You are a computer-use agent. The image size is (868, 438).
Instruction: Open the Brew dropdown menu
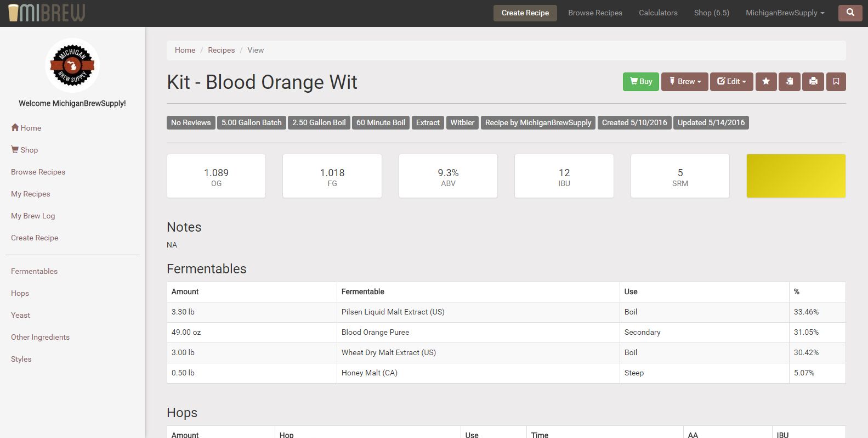coord(684,82)
